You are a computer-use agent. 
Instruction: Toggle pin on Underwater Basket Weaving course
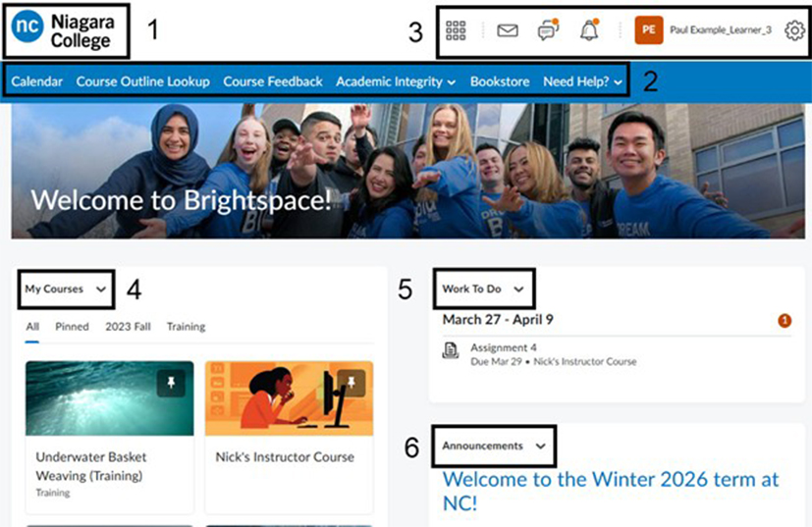pos(171,383)
